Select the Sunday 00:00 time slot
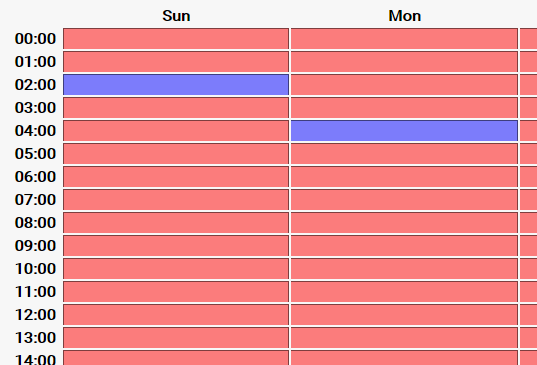Screen dimensions: 537x365 tap(176, 39)
